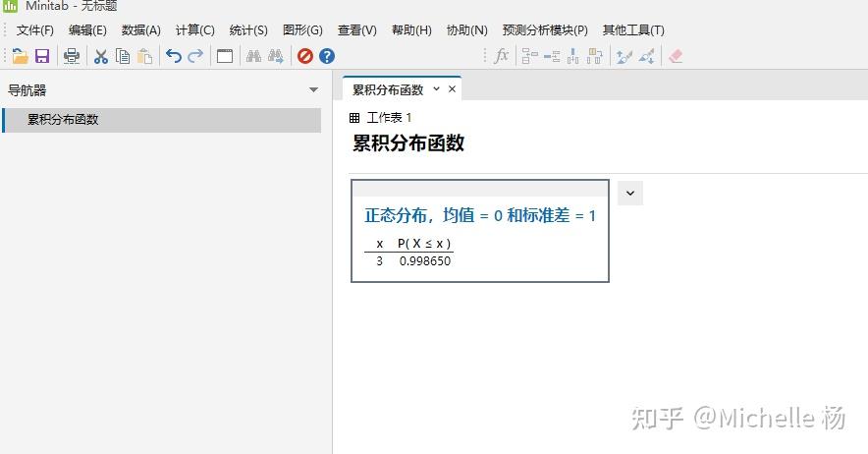Click the first worksheet layout toolbar icon

tap(530, 56)
